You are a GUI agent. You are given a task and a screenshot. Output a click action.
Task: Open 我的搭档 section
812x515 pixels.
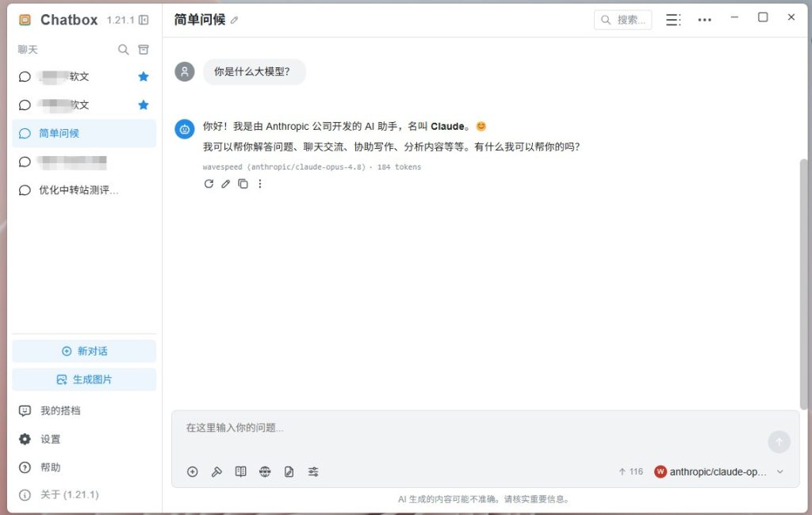84,411
